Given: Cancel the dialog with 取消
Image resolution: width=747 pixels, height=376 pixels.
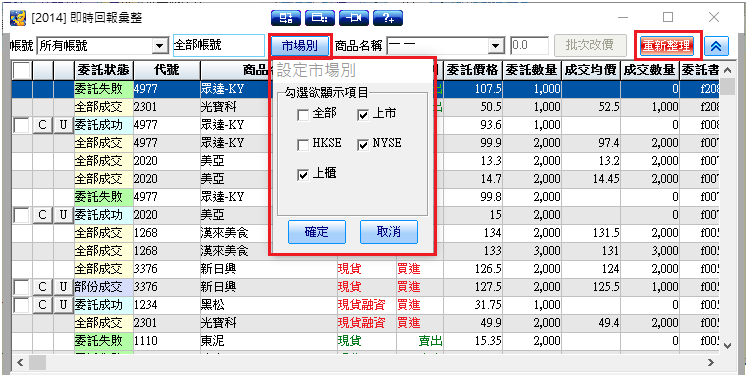Looking at the screenshot, I should tap(389, 232).
